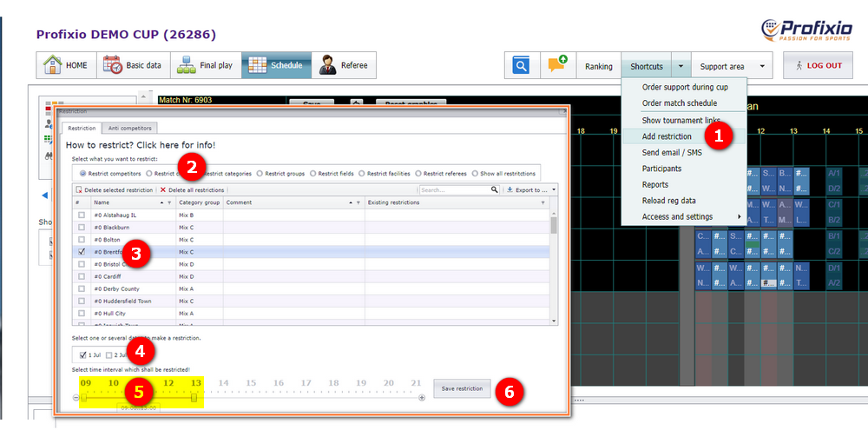This screenshot has height=437, width=868.
Task: Select Restrict competitors radio button
Action: [83, 174]
